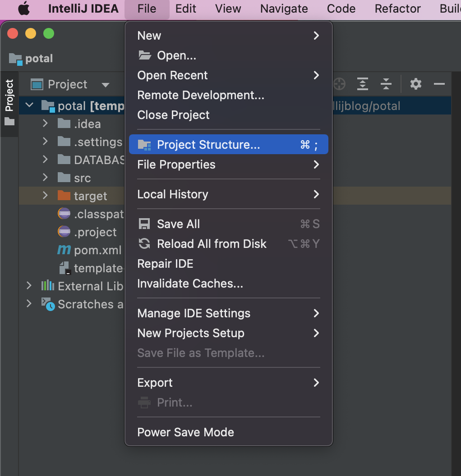Click the Eclipse icon beside .project
Viewport: 461px width, 476px height.
pyautogui.click(x=64, y=231)
